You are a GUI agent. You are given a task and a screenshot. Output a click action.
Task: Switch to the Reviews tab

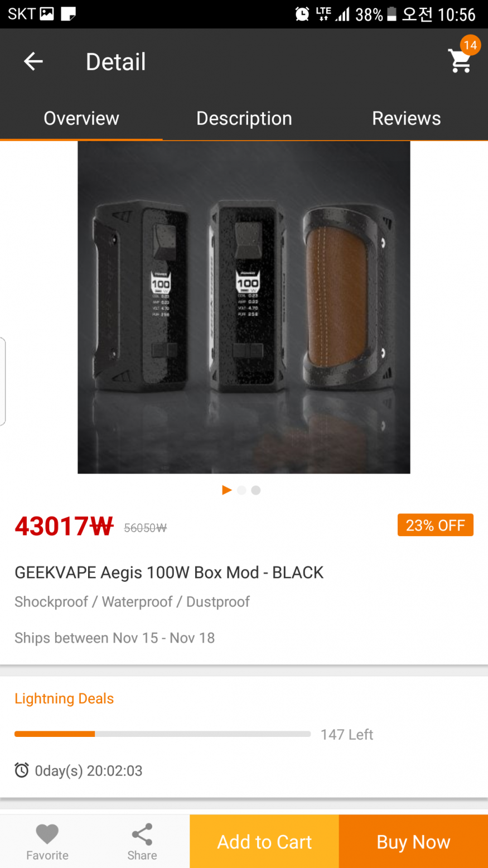tap(407, 118)
